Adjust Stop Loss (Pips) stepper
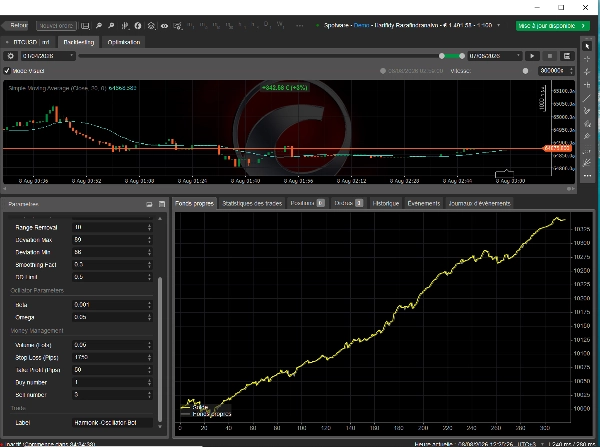The height and width of the screenshot is (447, 600). click(150, 357)
